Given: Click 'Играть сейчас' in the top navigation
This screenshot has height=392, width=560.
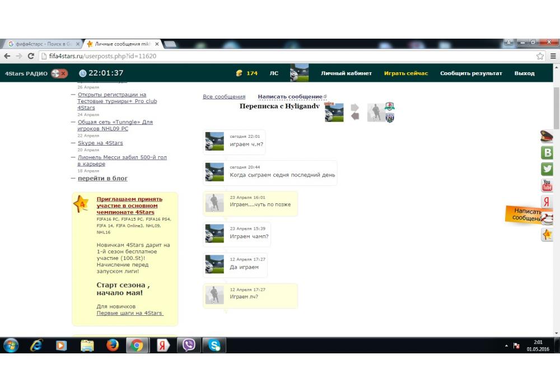Looking at the screenshot, I should (406, 73).
